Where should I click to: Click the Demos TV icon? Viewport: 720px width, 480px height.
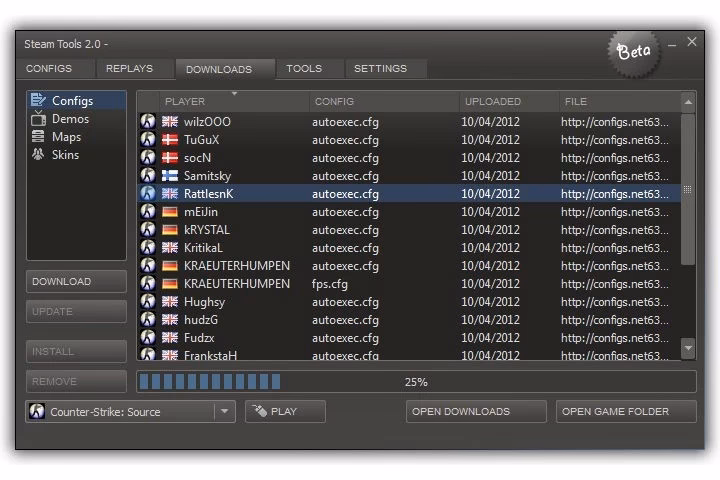pos(39,119)
